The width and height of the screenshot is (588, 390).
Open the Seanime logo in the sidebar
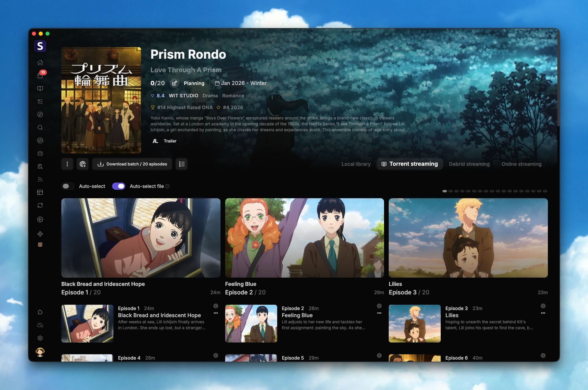[40, 46]
